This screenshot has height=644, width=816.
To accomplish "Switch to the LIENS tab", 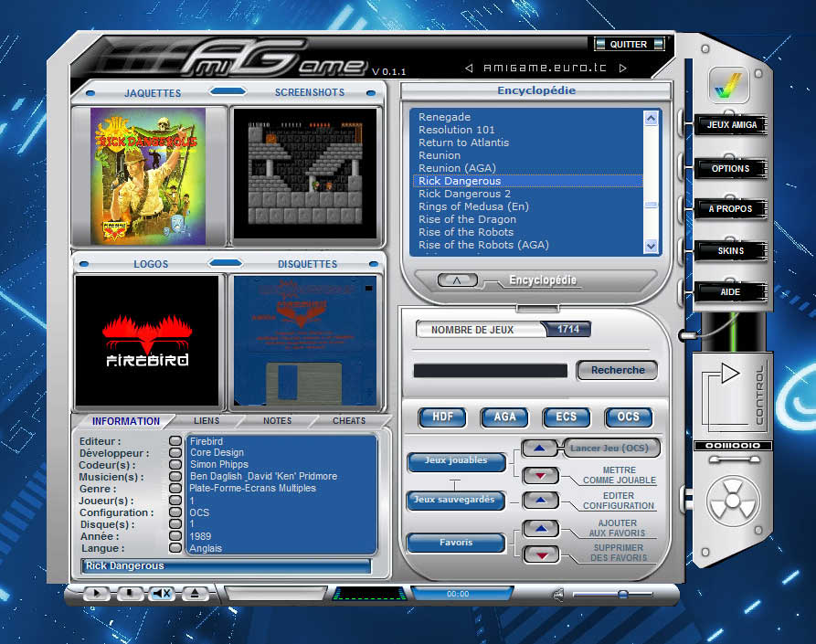I will [207, 421].
